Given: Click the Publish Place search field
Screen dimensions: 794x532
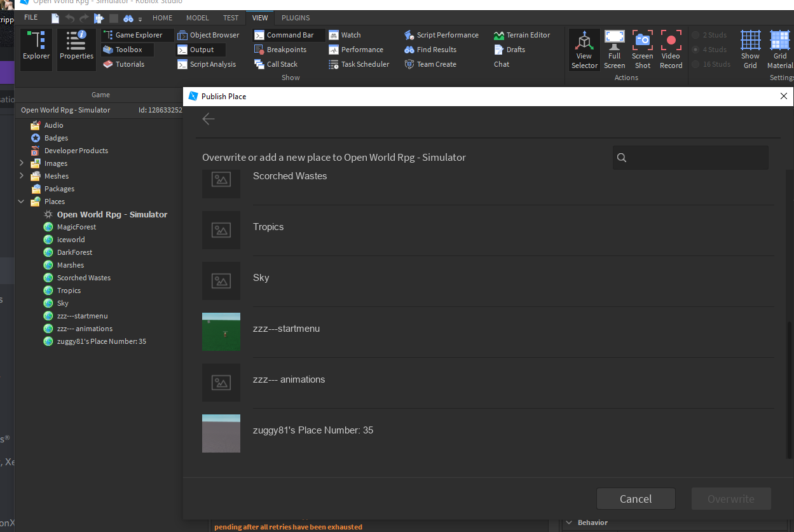Looking at the screenshot, I should pos(690,158).
